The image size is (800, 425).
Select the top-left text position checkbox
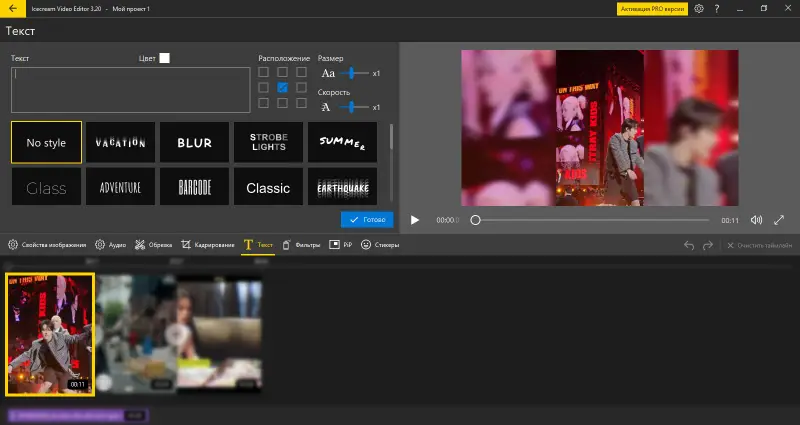click(264, 72)
